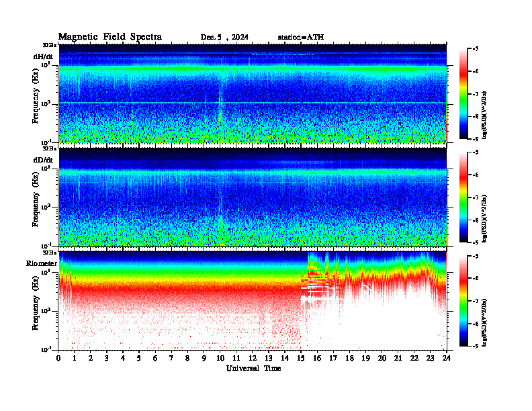The height and width of the screenshot is (411, 532).
Task: Click hour '6' on Universal Time axis
Action: click(155, 358)
